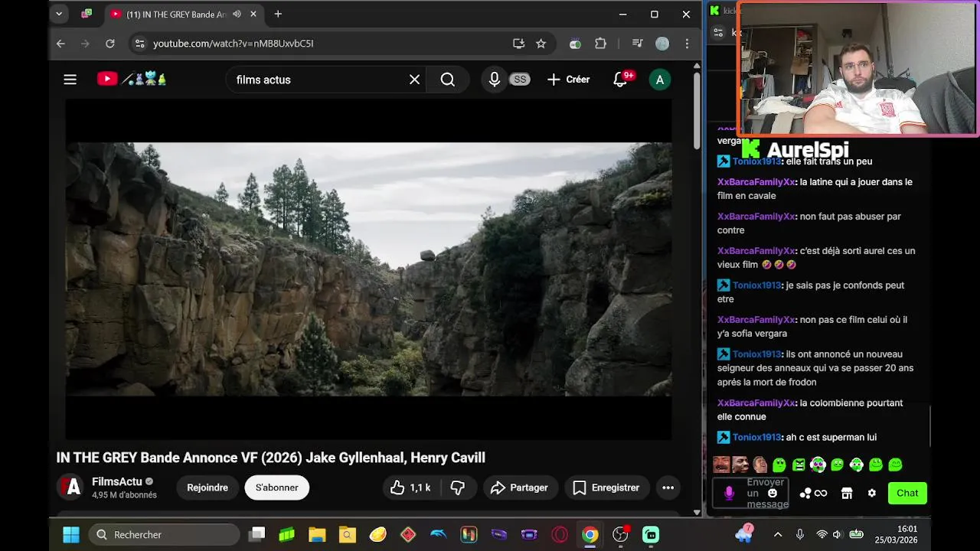This screenshot has height=551, width=980.
Task: Start voice search with microphone icon
Action: click(495, 80)
